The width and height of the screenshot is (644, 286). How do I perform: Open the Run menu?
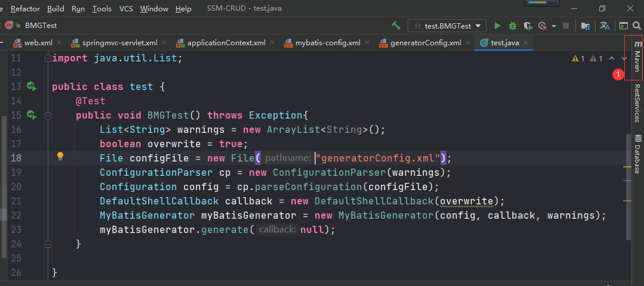pyautogui.click(x=78, y=8)
